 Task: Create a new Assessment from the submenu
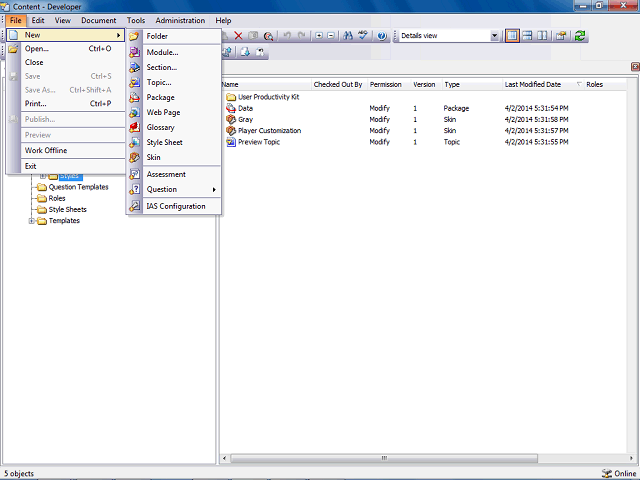[174, 174]
